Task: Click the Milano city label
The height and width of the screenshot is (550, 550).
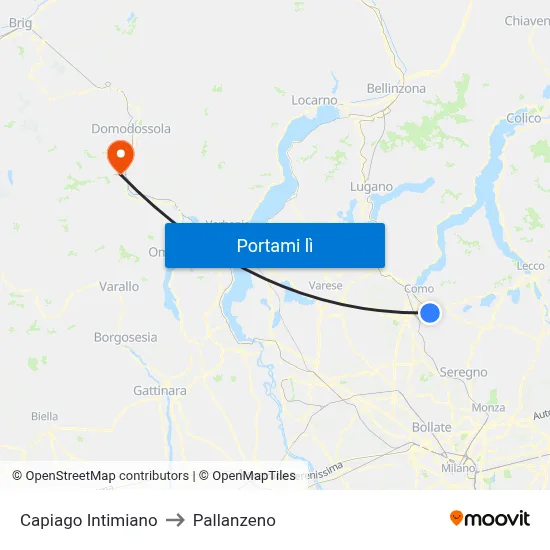Action: [458, 468]
